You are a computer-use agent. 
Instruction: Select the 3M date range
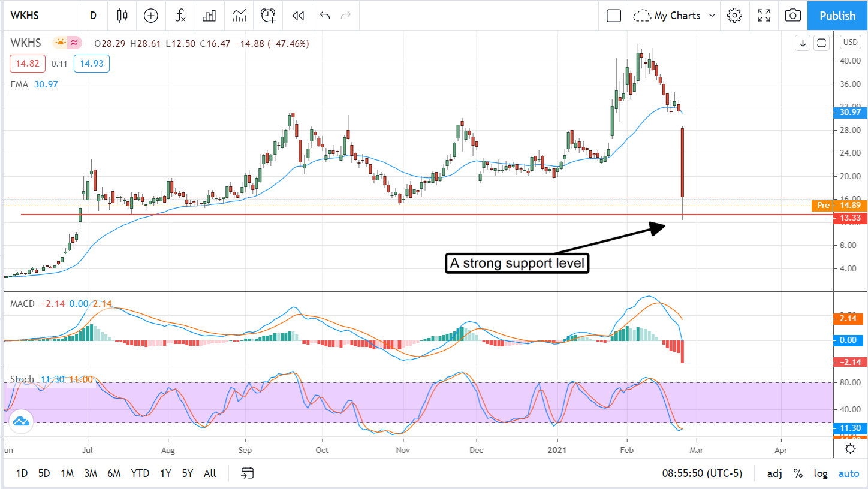(91, 473)
